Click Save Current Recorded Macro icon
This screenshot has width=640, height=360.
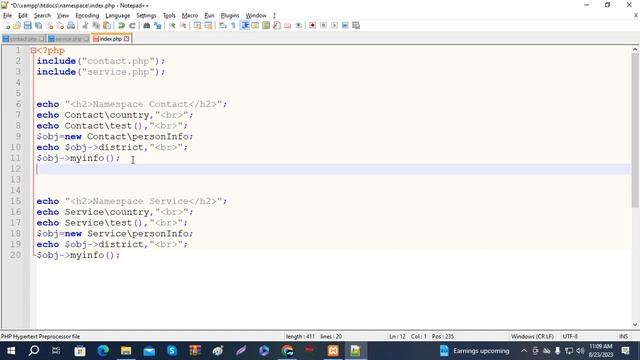tap(356, 25)
